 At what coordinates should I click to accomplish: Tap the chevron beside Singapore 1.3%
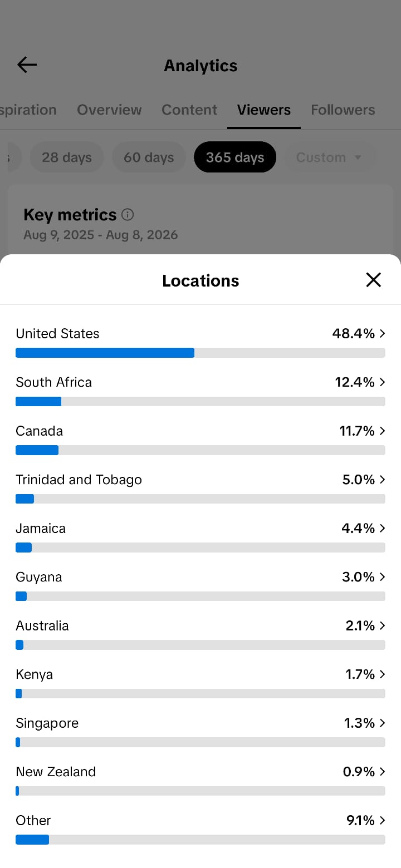tap(382, 723)
